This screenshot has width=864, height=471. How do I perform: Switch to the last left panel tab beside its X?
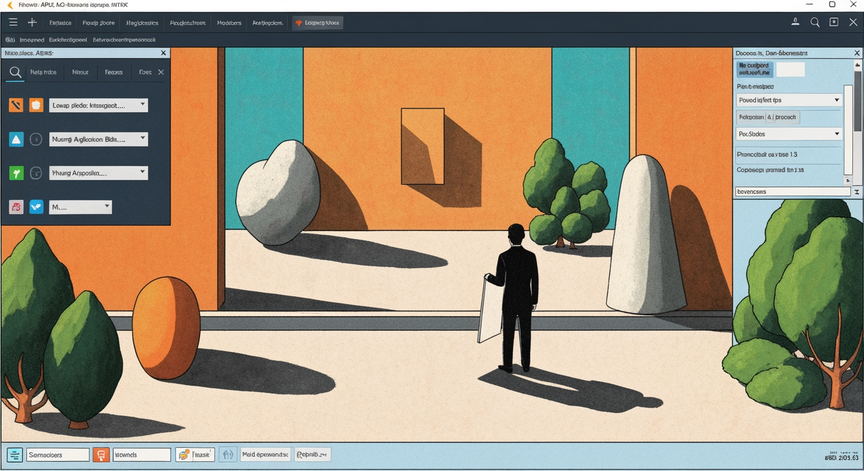pyautogui.click(x=145, y=72)
